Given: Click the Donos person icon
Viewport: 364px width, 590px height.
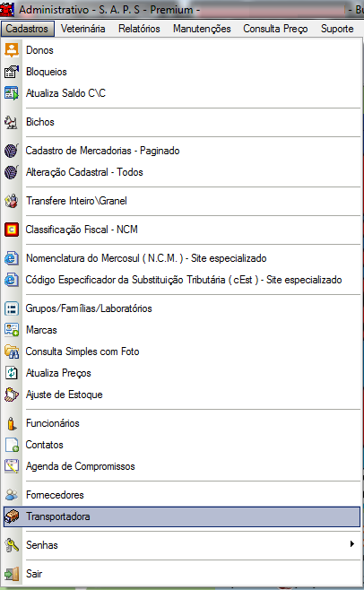Looking at the screenshot, I should 12,50.
